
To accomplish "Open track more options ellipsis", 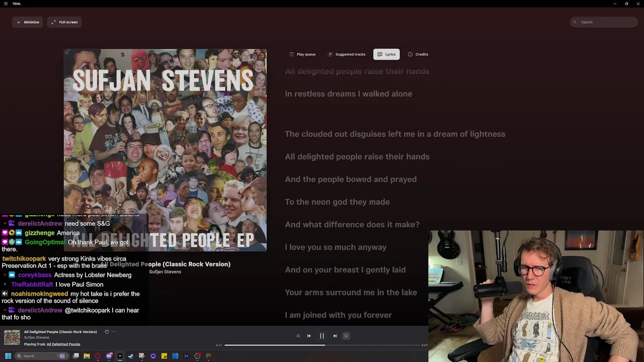I will click(114, 332).
